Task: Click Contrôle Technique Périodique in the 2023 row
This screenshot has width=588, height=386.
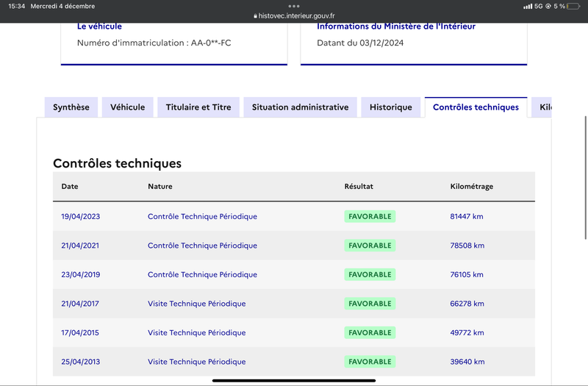Action: [203, 216]
